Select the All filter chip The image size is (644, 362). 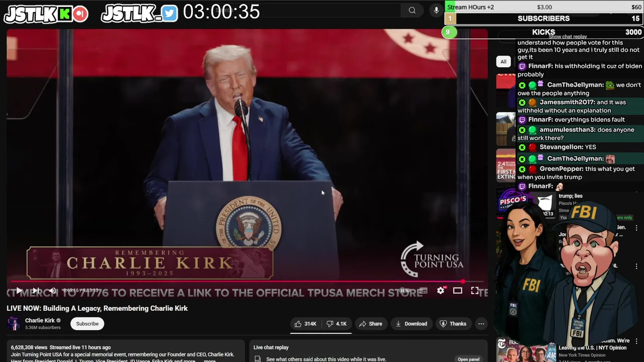tap(503, 61)
